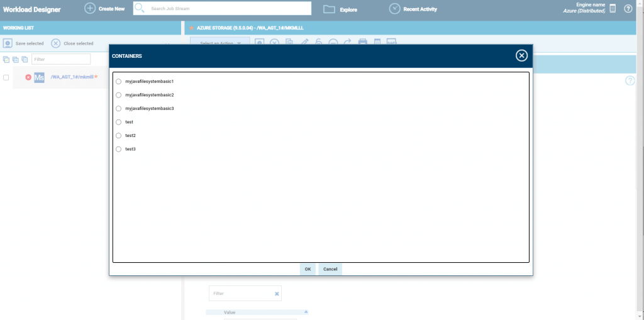Click the Close selected circle icon

[x=56, y=43]
